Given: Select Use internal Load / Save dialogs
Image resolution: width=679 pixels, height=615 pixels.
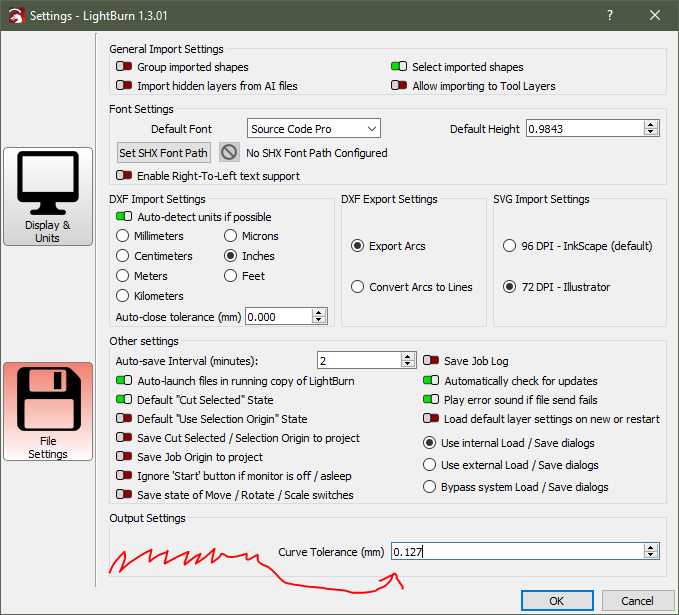Looking at the screenshot, I should click(x=429, y=443).
